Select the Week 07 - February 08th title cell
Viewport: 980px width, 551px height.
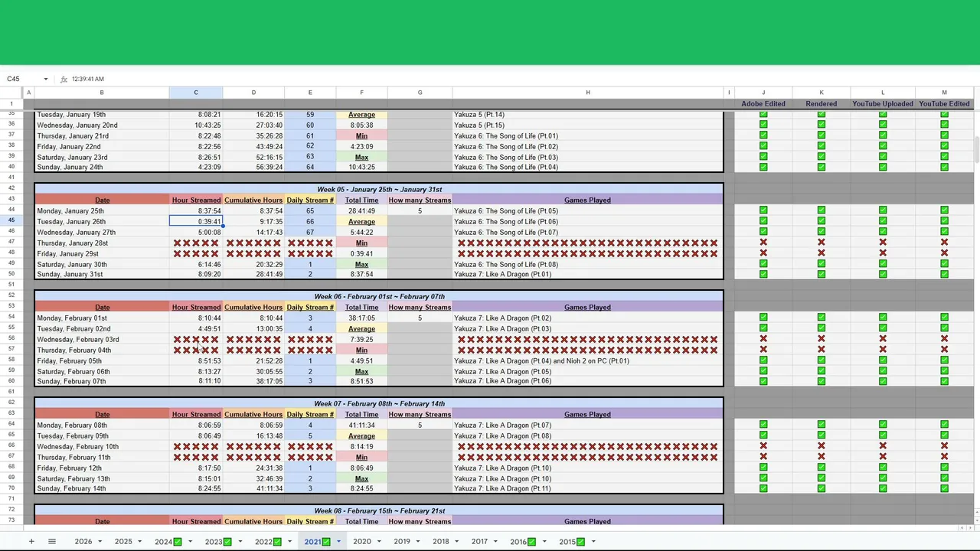(x=379, y=403)
